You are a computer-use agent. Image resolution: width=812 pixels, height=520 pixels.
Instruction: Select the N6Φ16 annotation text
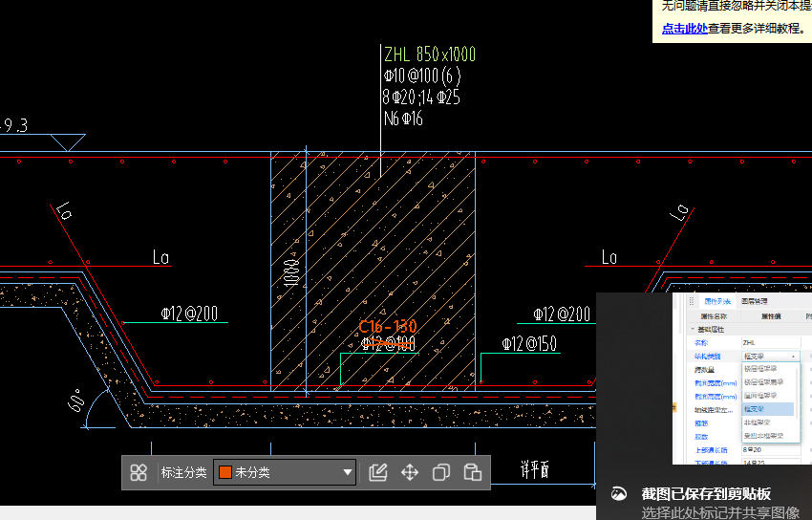tap(403, 119)
